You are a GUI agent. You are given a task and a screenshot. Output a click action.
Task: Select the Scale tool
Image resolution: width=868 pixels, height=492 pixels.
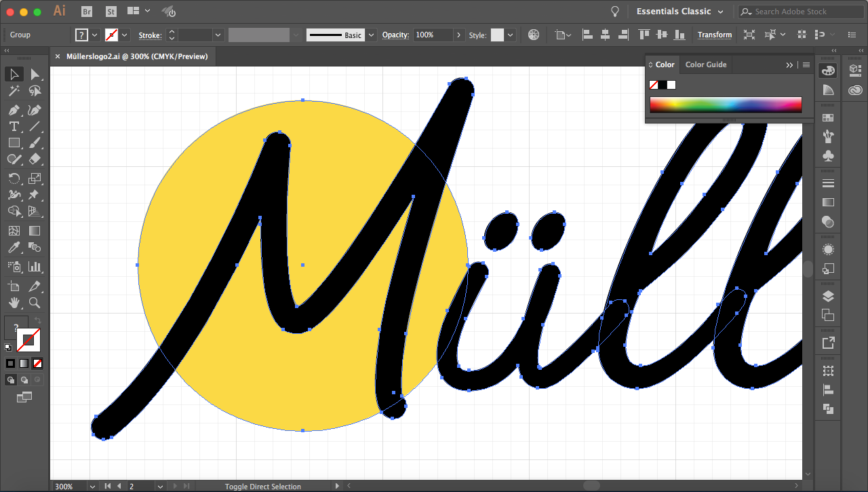tap(35, 178)
